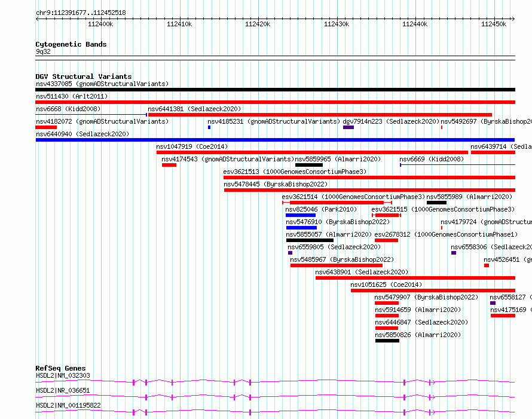Open the HSDL2|NM_001195822 gene label
The width and height of the screenshot is (532, 419).
[x=68, y=405]
